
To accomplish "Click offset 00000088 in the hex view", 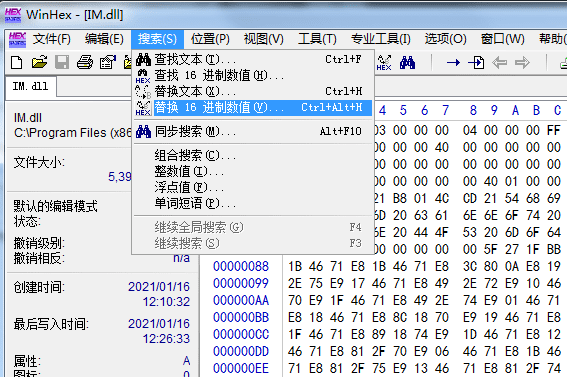I will [x=241, y=266].
